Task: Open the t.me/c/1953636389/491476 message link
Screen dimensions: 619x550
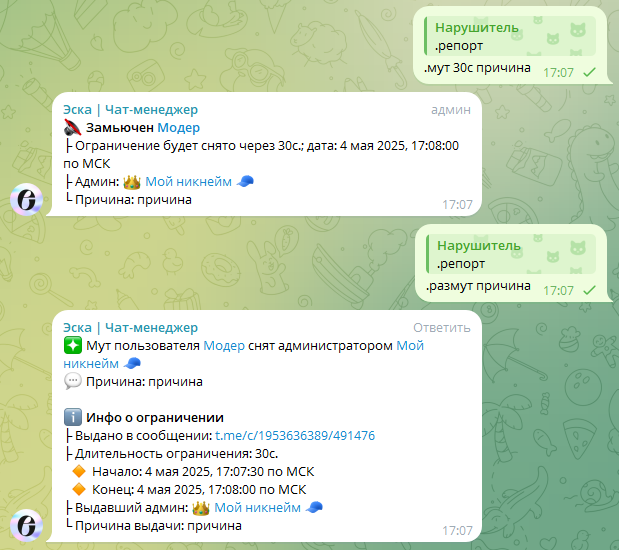Action: coord(295,435)
